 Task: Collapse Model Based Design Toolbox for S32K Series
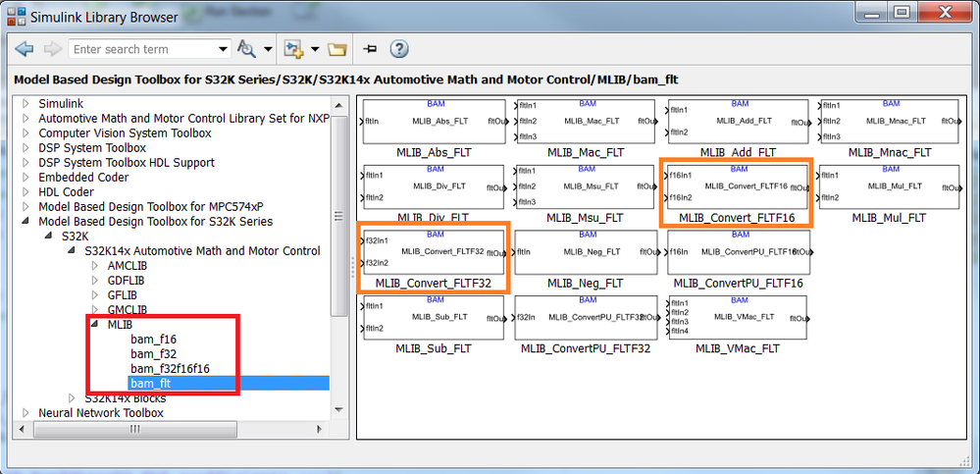(26, 222)
